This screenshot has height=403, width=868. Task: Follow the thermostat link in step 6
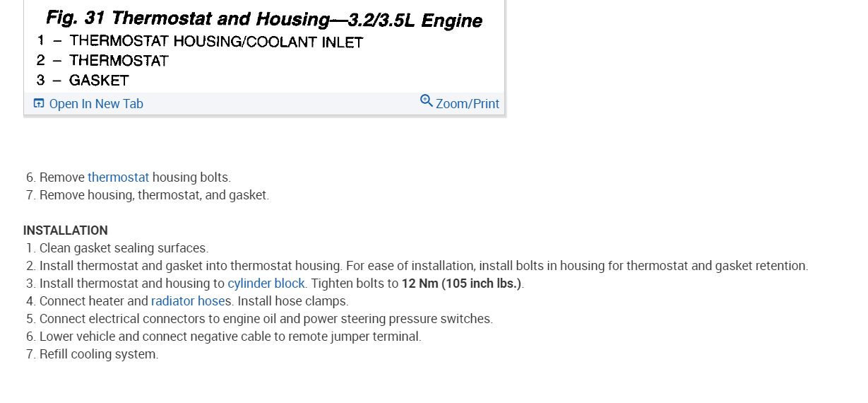118,177
